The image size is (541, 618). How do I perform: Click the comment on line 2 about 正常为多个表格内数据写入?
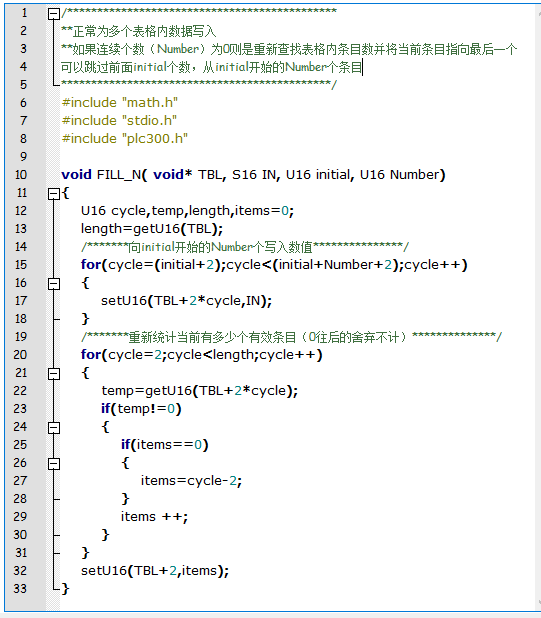point(139,31)
